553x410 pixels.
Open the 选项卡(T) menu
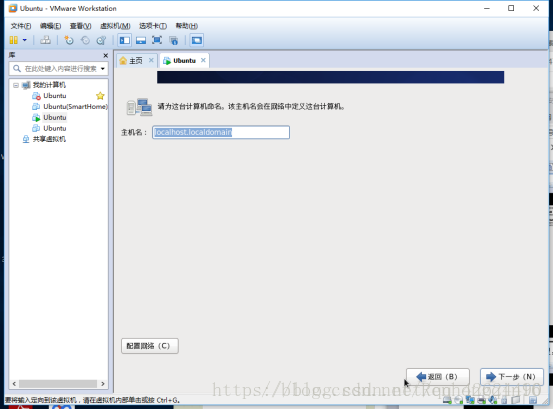(153, 26)
